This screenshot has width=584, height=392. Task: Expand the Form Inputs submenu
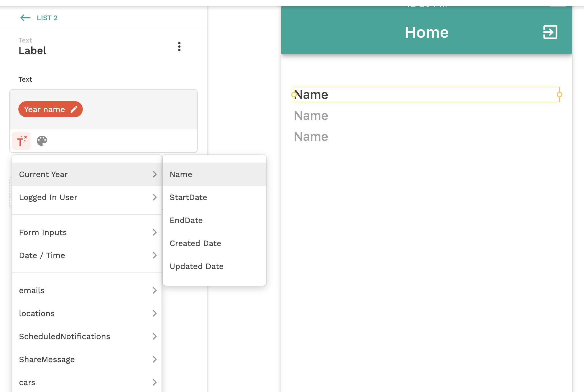(x=86, y=232)
